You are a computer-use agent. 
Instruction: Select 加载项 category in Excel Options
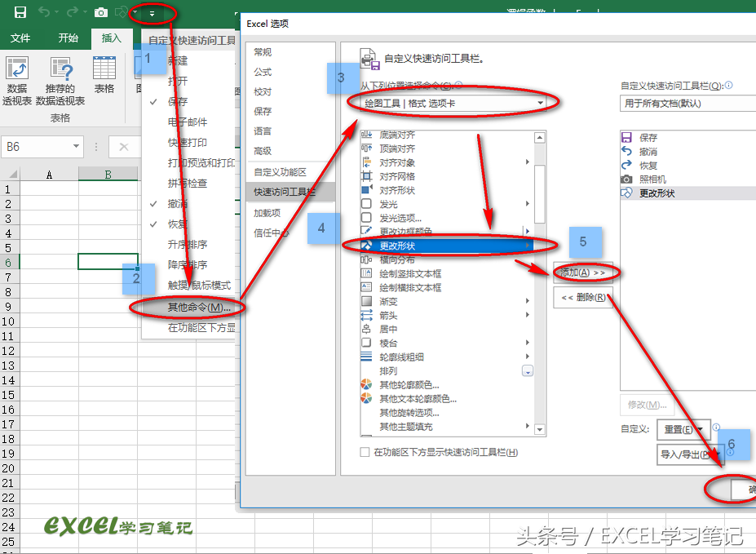point(267,213)
